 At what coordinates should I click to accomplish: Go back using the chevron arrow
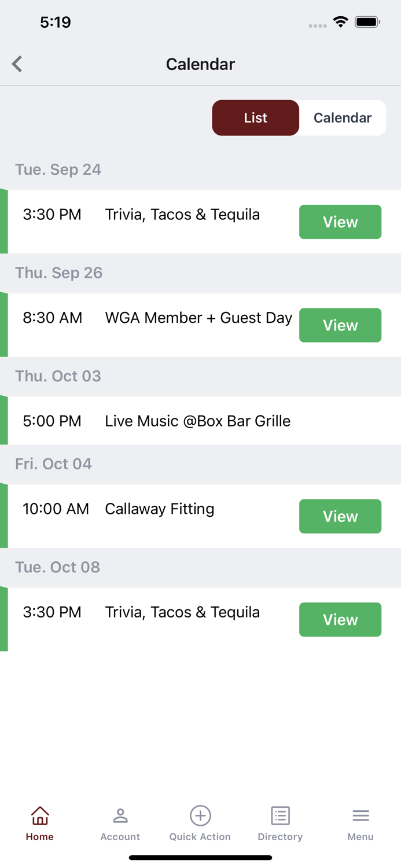coord(17,64)
